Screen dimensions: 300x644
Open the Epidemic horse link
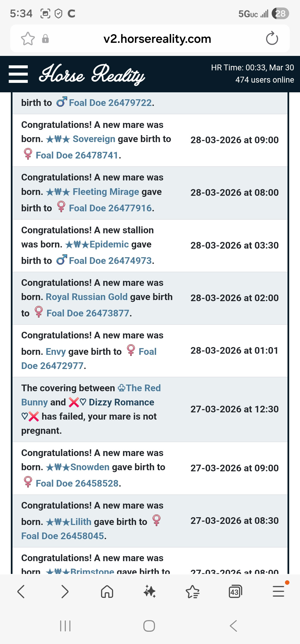(109, 244)
